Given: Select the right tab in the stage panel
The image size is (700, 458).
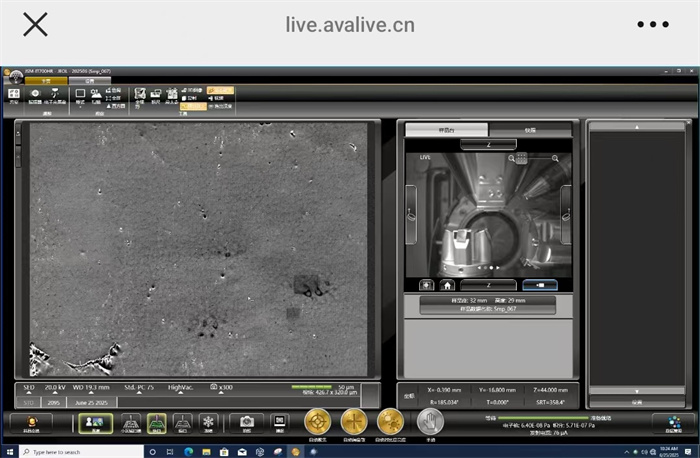Looking at the screenshot, I should tap(530, 130).
